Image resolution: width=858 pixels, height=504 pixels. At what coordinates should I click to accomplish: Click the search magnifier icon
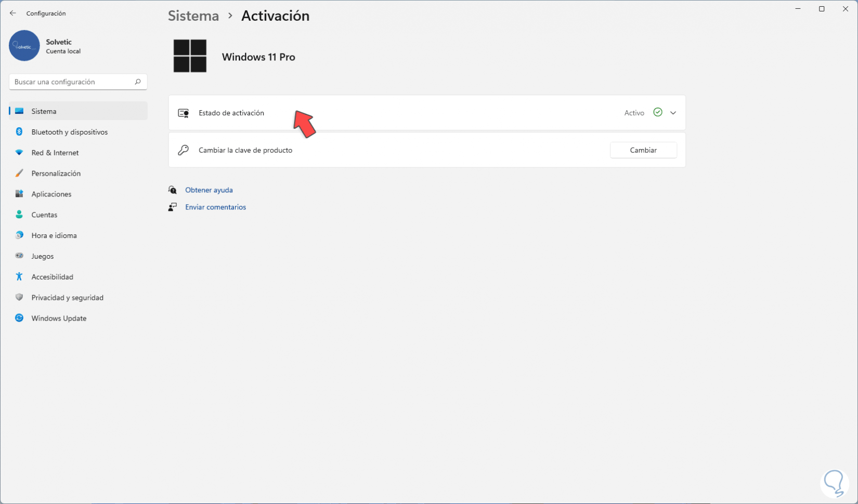coord(138,82)
